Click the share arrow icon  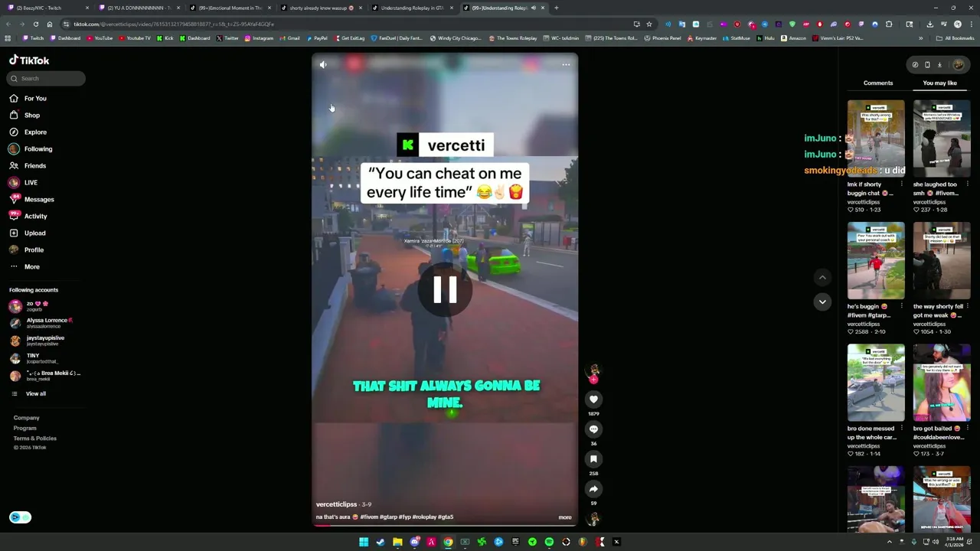[593, 489]
